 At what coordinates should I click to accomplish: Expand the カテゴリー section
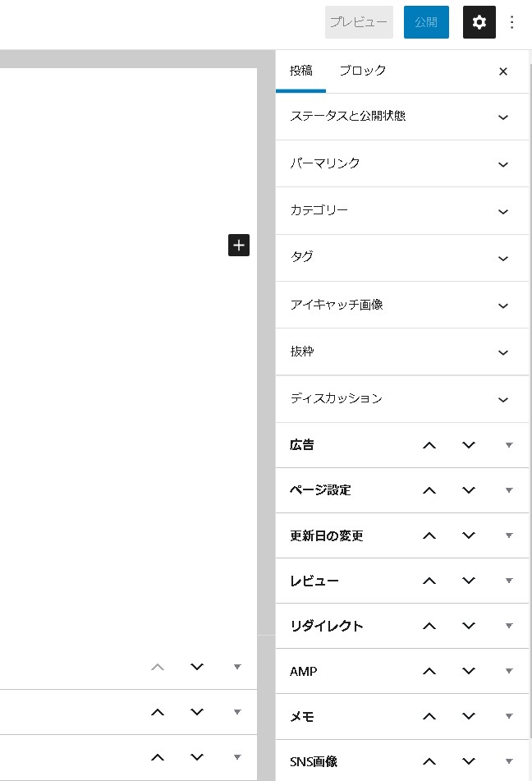point(503,211)
